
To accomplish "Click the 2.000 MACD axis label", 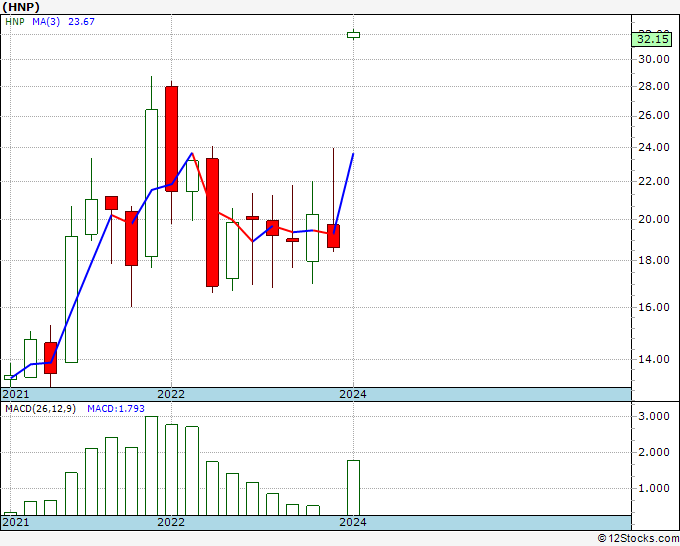I will (x=654, y=452).
